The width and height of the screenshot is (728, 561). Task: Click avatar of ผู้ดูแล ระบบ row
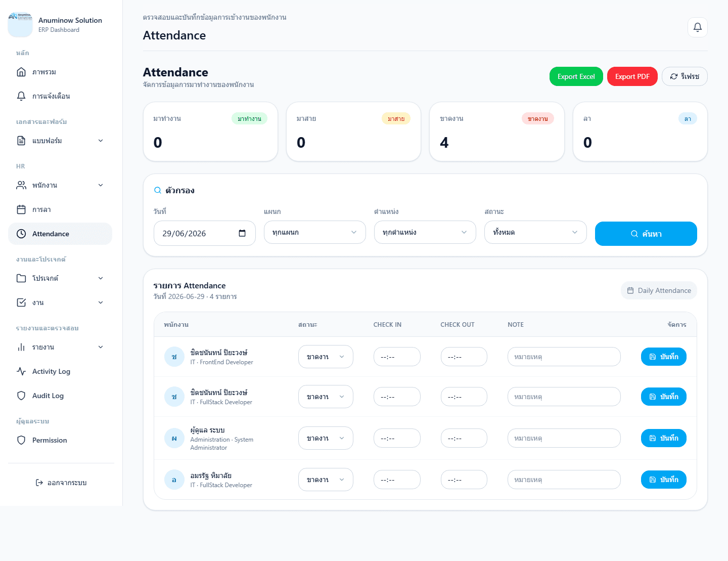174,438
